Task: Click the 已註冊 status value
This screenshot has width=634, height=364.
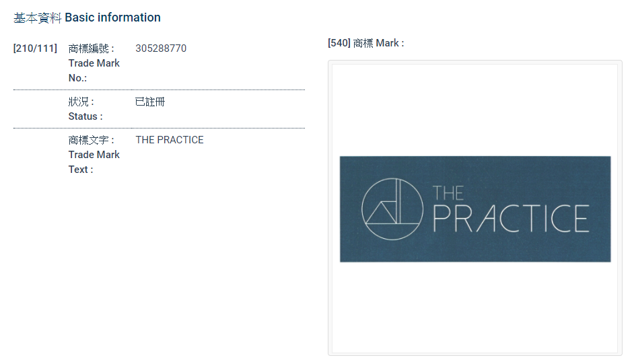Action: (150, 102)
